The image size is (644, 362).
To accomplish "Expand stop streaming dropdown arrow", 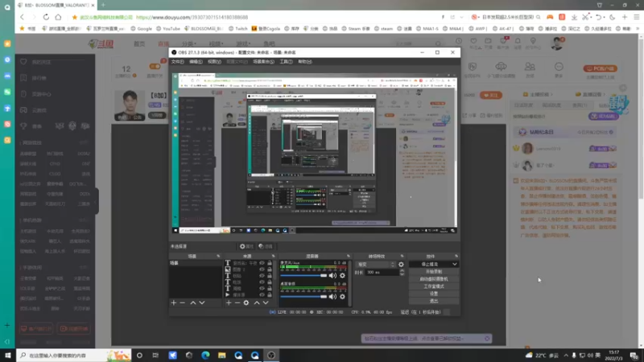I will 455,265.
